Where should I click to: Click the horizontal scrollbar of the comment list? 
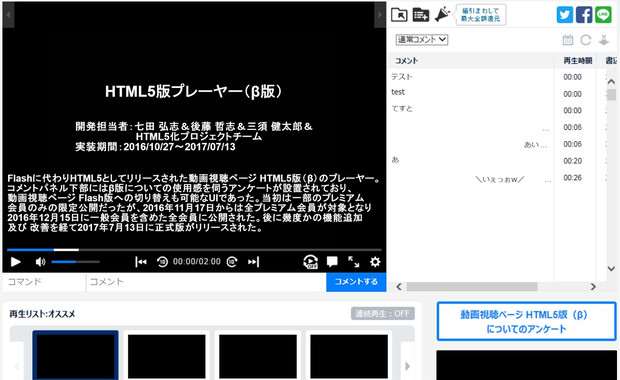coord(472,287)
